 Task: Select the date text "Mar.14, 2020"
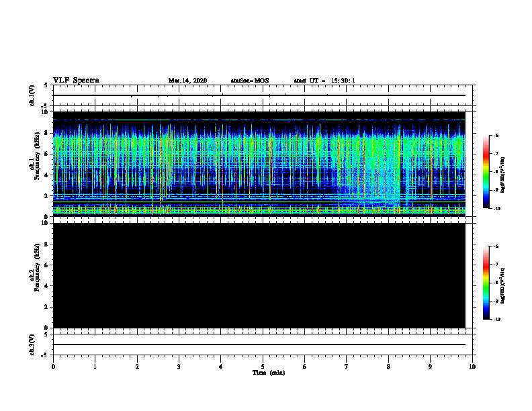[x=187, y=81]
